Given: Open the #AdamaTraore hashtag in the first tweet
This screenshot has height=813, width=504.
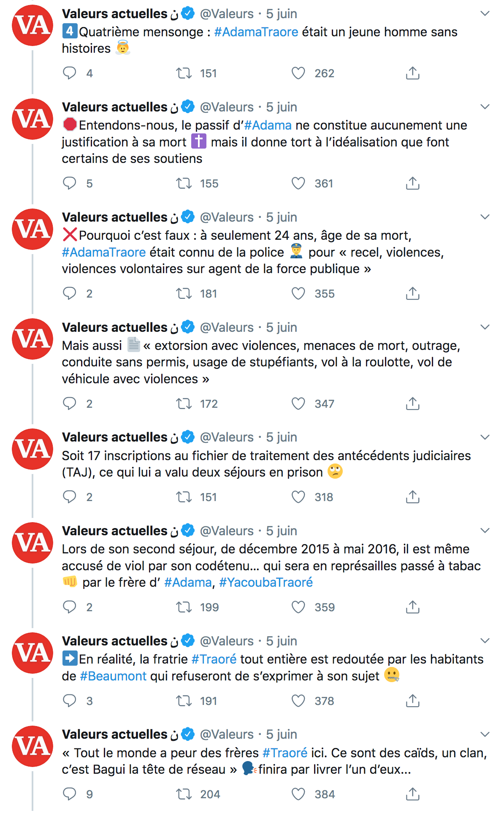Looking at the screenshot, I should point(256,32).
